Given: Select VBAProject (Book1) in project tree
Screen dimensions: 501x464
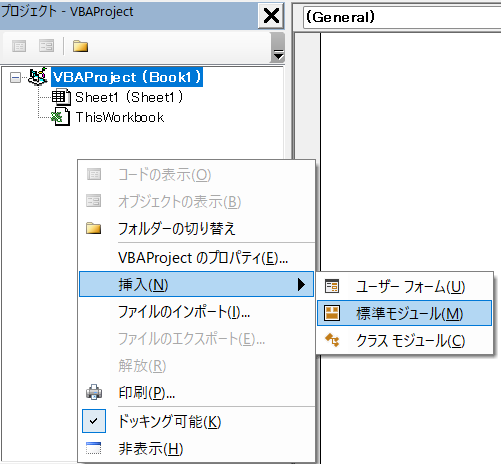Looking at the screenshot, I should (127, 77).
